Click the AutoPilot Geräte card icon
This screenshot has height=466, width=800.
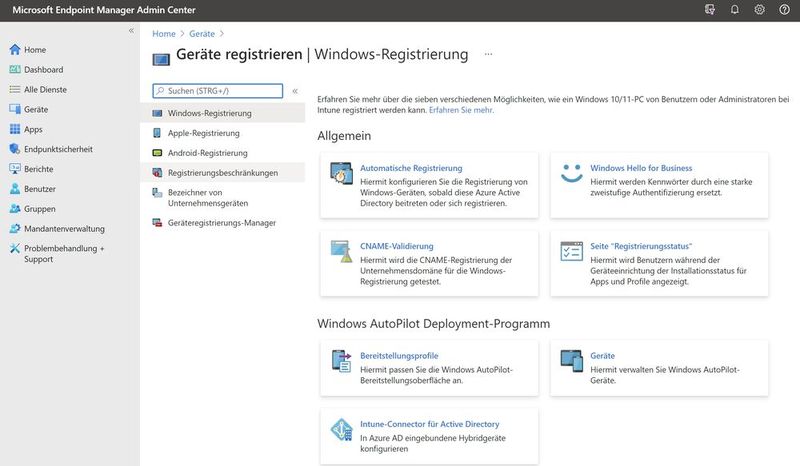point(571,361)
